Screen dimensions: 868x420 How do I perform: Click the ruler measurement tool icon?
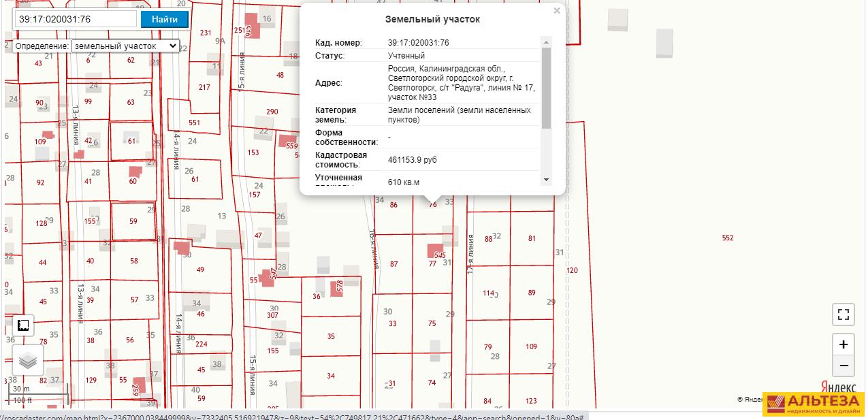pos(23,325)
